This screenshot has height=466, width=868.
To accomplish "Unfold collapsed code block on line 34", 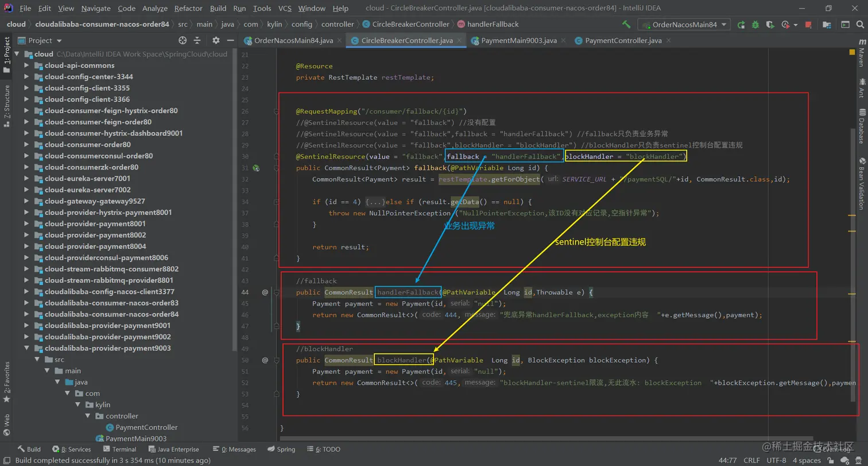I will pyautogui.click(x=375, y=202).
